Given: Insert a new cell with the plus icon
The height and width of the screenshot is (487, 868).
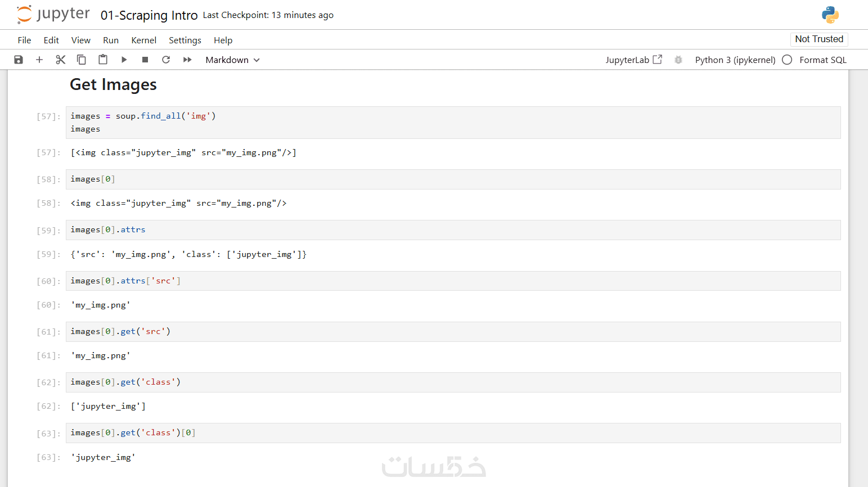Looking at the screenshot, I should [39, 60].
